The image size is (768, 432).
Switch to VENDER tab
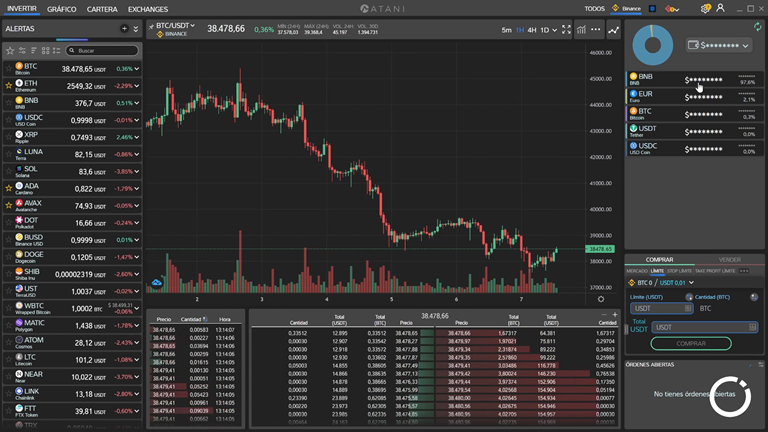pos(729,260)
